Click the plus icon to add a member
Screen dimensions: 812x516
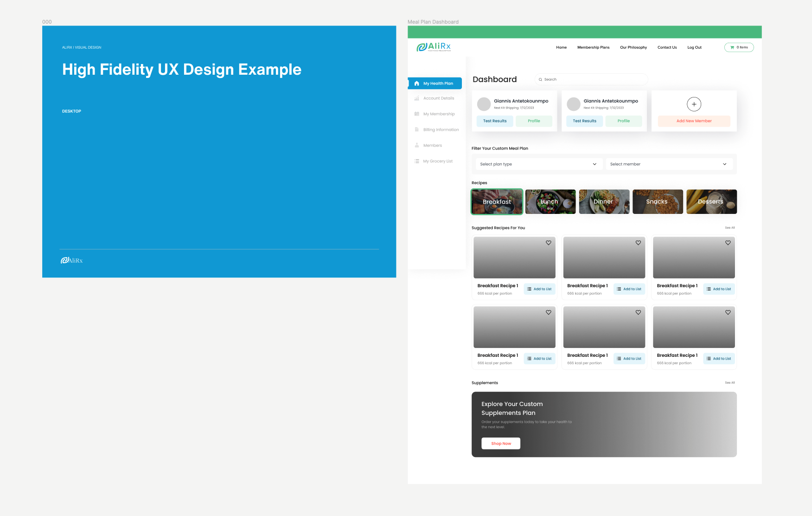point(694,104)
